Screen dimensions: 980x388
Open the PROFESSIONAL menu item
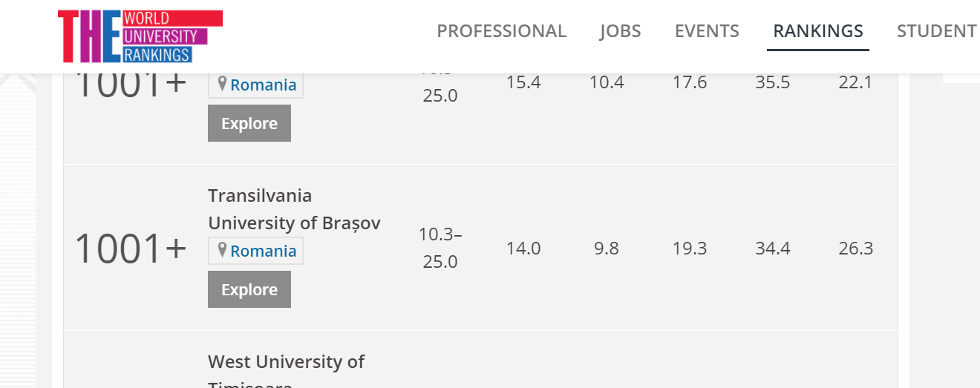coord(501,31)
